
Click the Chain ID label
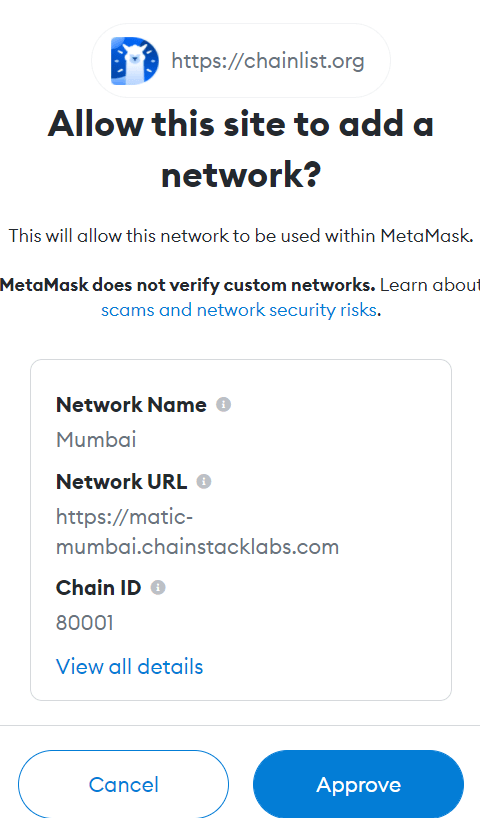[x=98, y=588]
